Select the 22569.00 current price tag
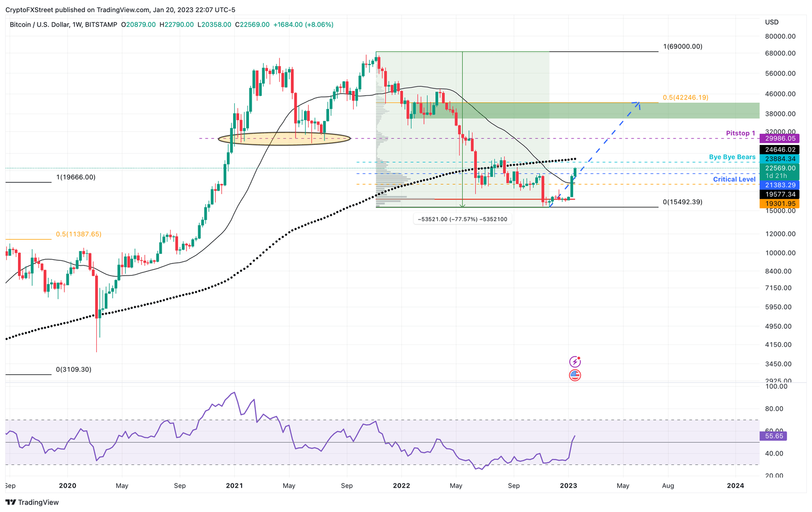Image resolution: width=812 pixels, height=512 pixels. click(781, 167)
